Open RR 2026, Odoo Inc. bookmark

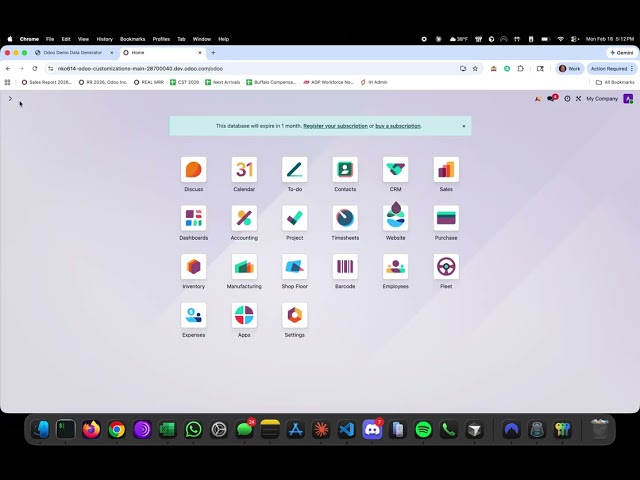pyautogui.click(x=103, y=82)
